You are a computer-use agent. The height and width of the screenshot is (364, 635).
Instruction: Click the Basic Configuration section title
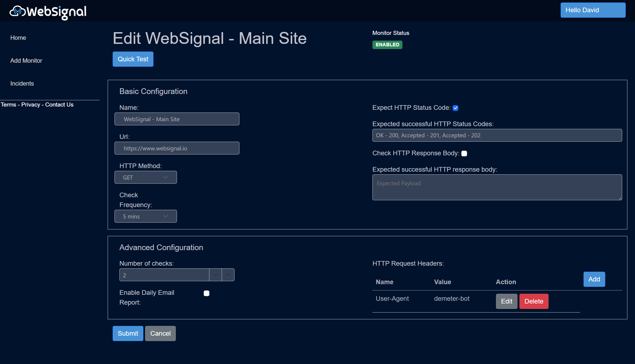point(153,91)
